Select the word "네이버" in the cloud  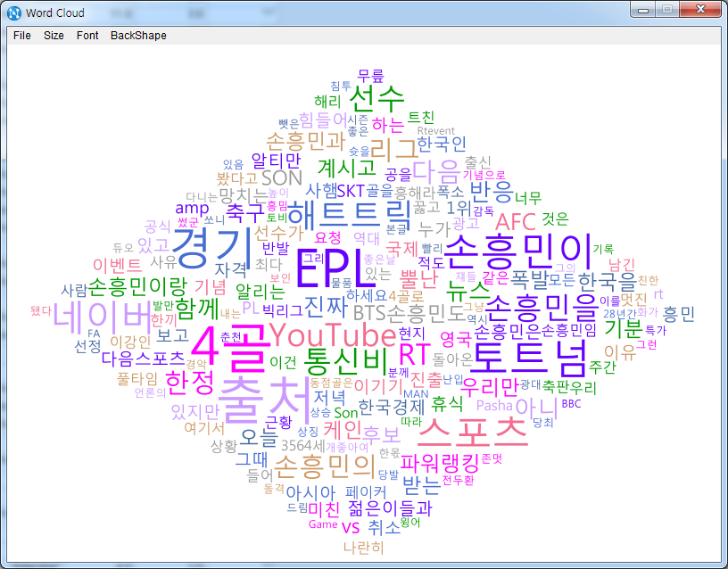click(102, 319)
